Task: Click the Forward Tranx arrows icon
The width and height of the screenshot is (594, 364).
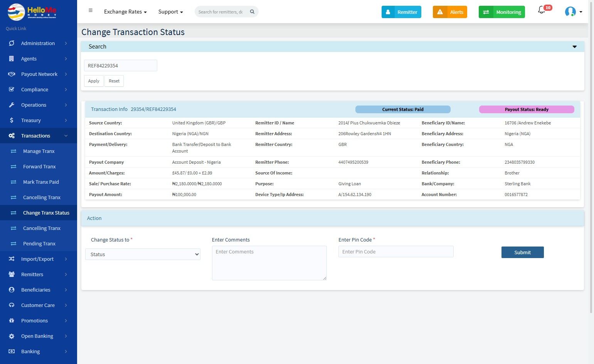Action: [x=13, y=166]
